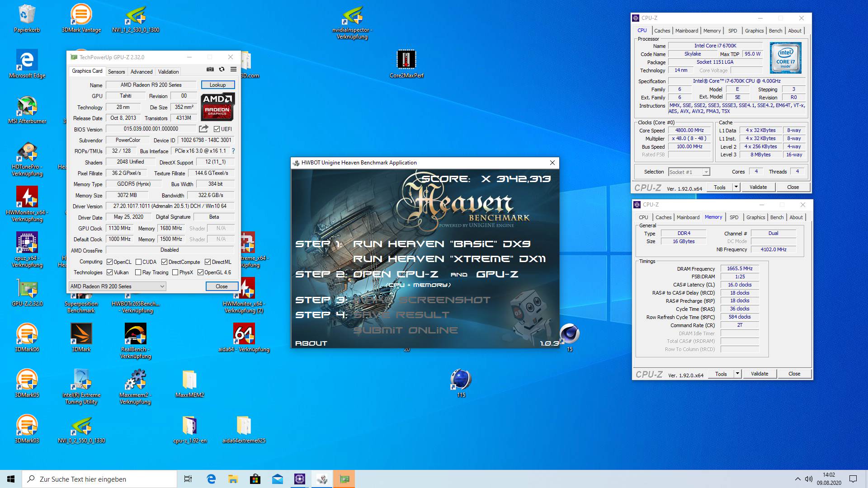Screen dimensions: 868x488
Task: Toggle the PhysX checkbox
Action: pos(175,272)
